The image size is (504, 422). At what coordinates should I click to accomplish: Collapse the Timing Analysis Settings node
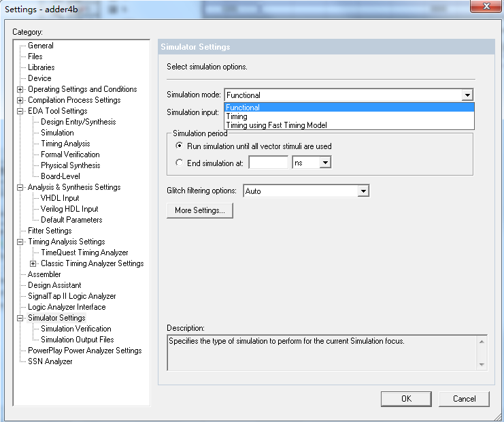(x=20, y=242)
